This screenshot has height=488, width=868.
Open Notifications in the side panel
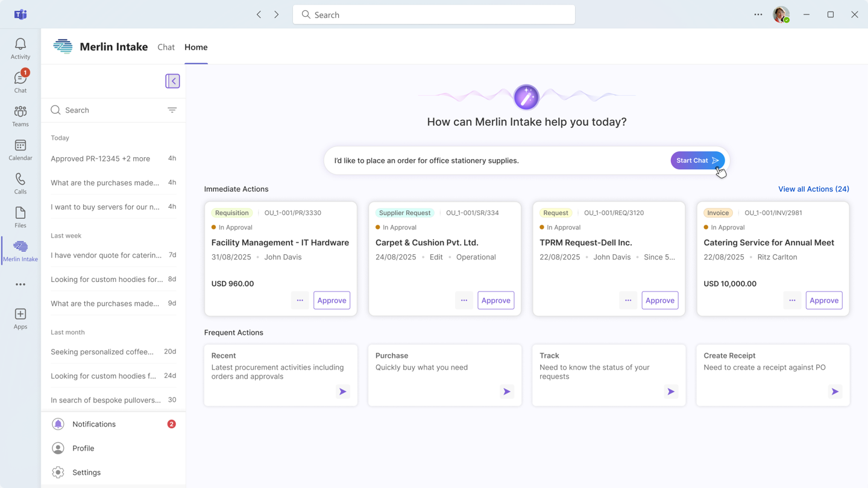pyautogui.click(x=94, y=424)
